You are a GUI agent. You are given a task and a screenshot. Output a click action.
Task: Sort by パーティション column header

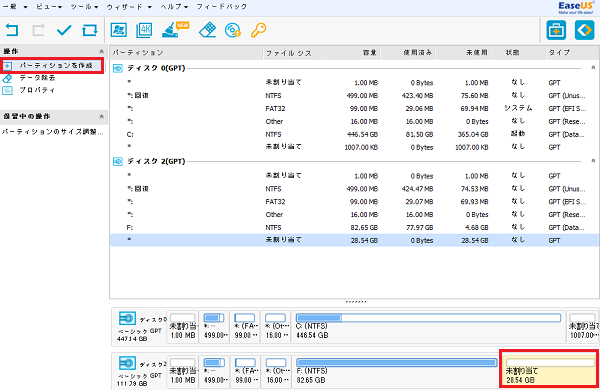tap(186, 53)
